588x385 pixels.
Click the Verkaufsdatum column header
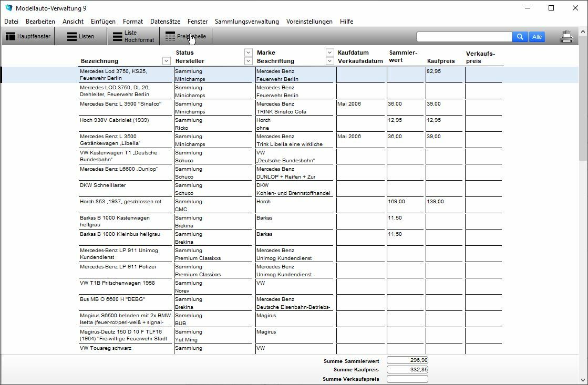tap(360, 61)
